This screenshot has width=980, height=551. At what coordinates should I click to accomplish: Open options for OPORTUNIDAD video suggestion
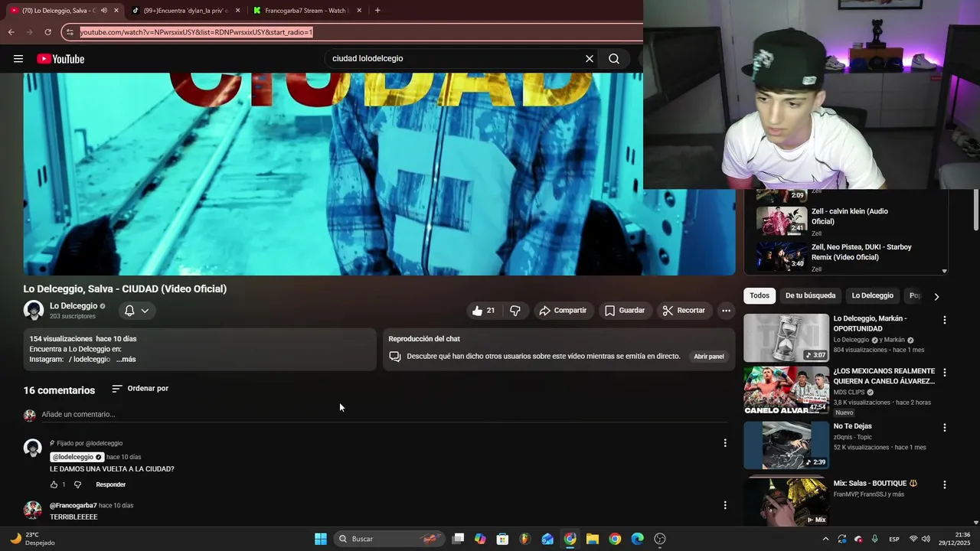[944, 320]
